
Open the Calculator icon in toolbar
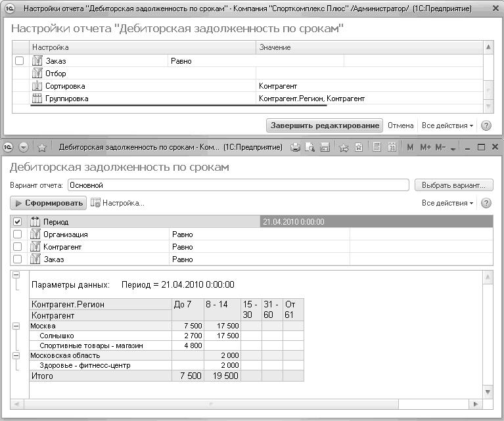(377, 148)
